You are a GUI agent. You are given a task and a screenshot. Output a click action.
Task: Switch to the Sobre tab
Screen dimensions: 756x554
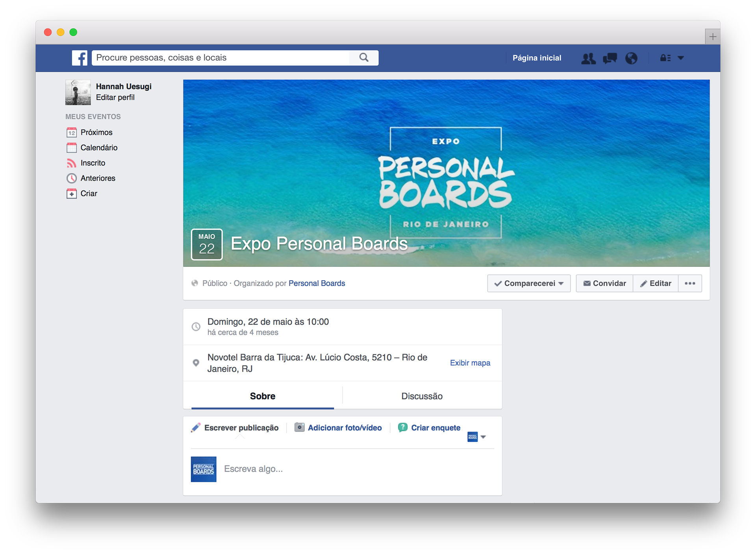tap(263, 396)
